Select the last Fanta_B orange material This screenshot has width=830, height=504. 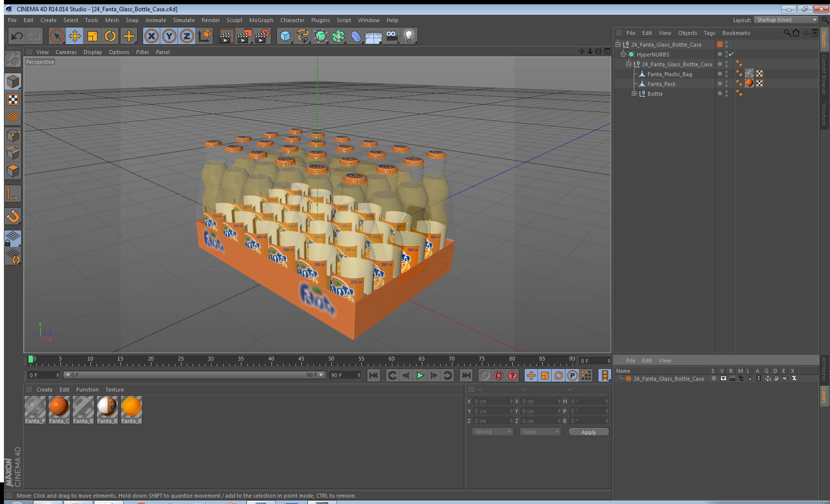(x=131, y=410)
